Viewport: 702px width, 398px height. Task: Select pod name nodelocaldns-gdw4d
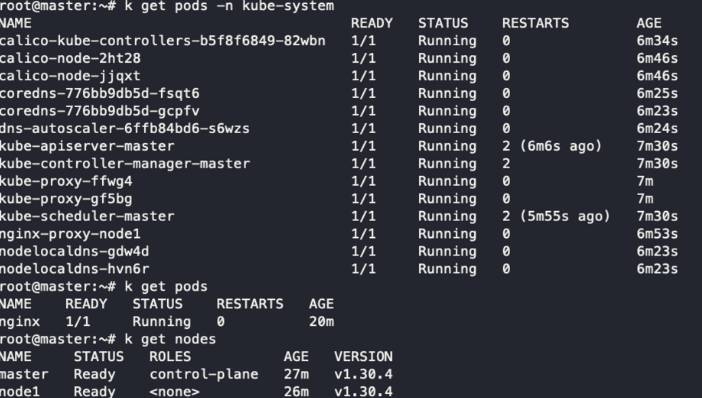tap(74, 251)
